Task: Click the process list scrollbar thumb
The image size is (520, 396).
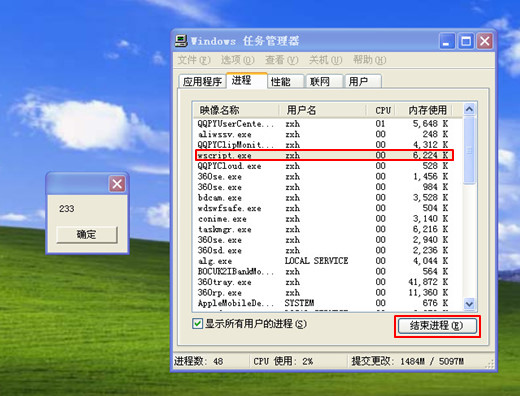Action: click(469, 150)
